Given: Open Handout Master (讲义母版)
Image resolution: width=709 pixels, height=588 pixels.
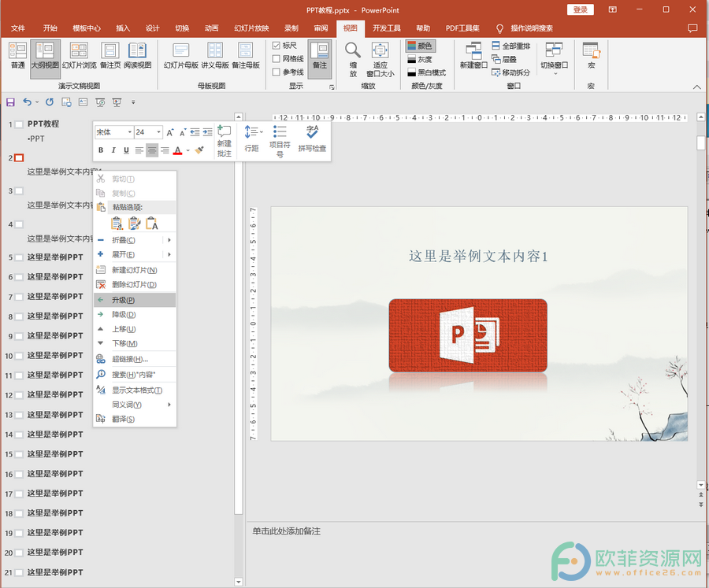Looking at the screenshot, I should tap(215, 55).
